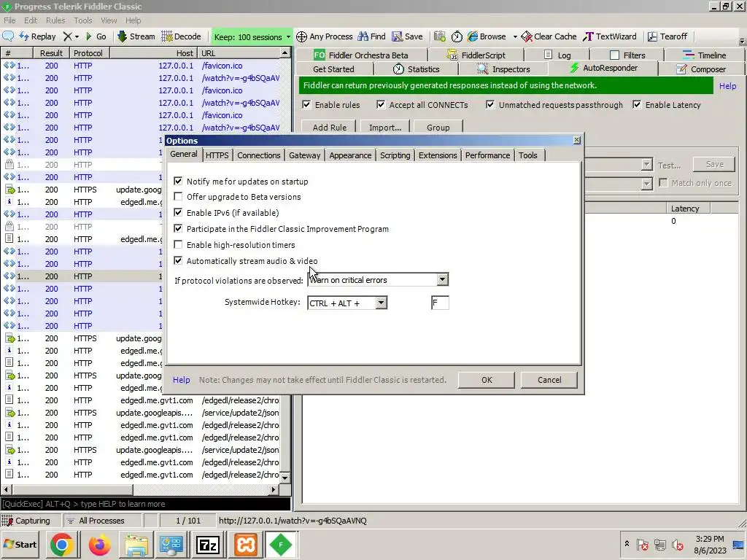Select the Any Process target picker

325,36
